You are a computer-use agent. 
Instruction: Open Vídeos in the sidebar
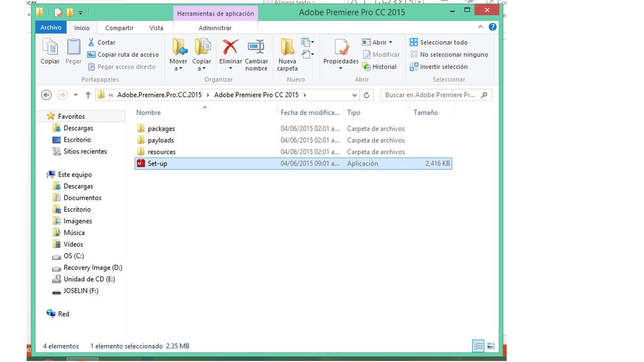coord(73,244)
